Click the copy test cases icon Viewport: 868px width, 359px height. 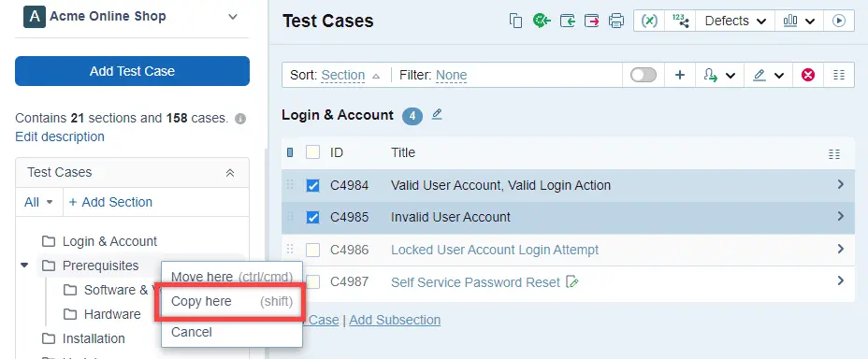[516, 21]
